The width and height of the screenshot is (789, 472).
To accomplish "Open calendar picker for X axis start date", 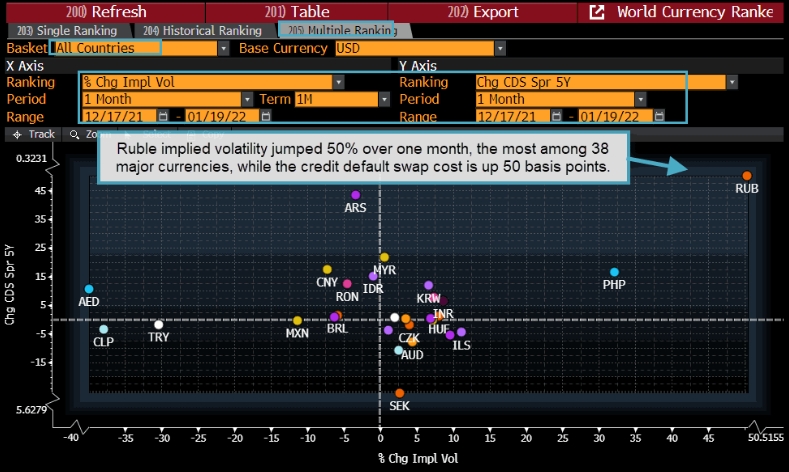I will tap(162, 116).
